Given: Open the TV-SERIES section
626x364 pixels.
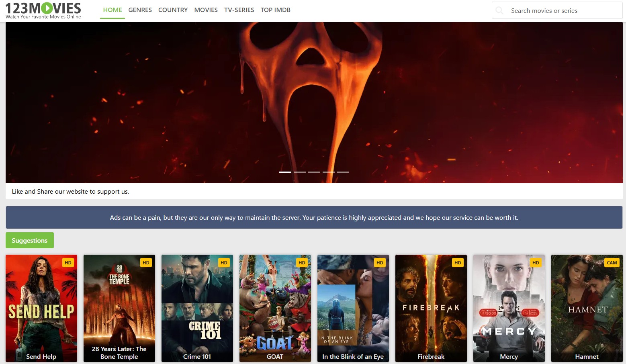Looking at the screenshot, I should pos(239,10).
